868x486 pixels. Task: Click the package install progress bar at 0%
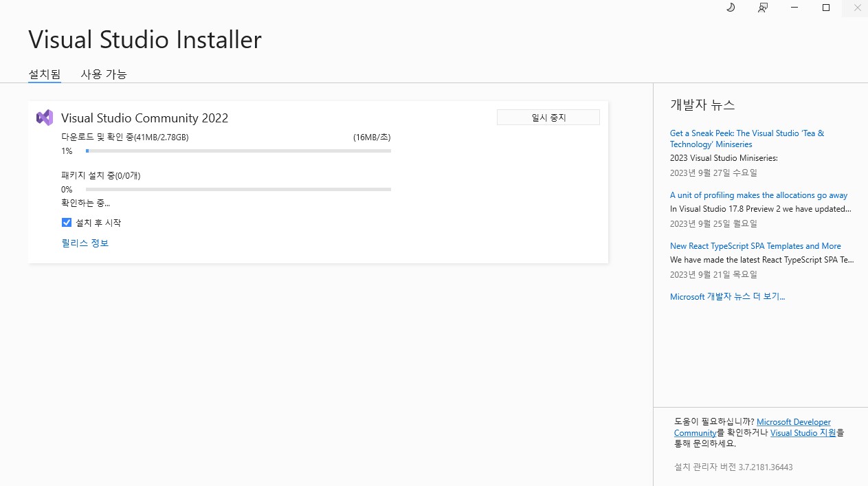point(238,189)
